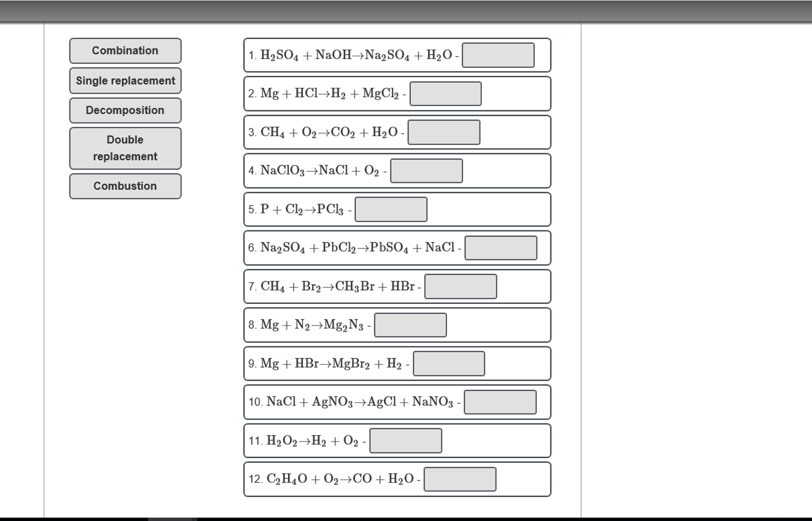
Task: Click answer box for NaCl + AgNO3 reaction
Action: pyautogui.click(x=500, y=402)
